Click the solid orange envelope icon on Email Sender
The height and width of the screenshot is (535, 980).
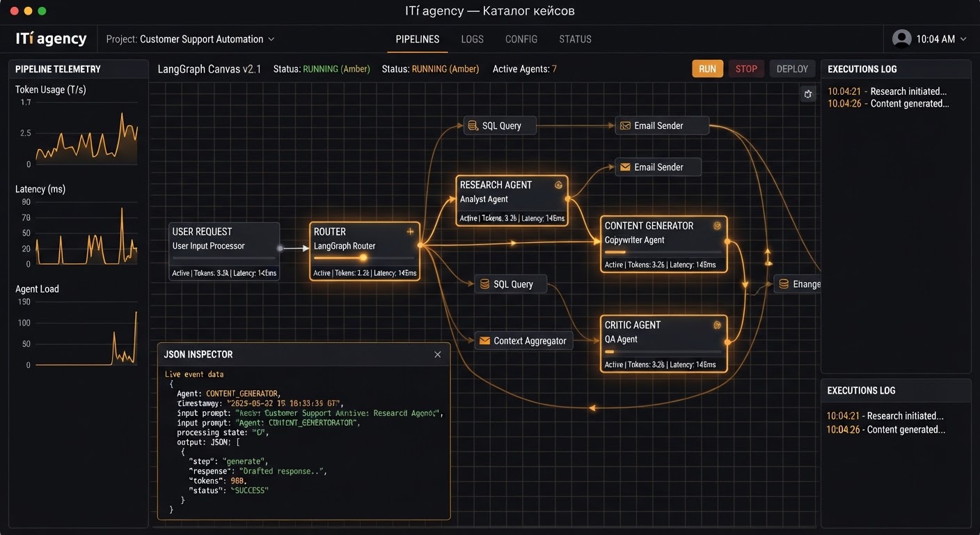click(625, 167)
